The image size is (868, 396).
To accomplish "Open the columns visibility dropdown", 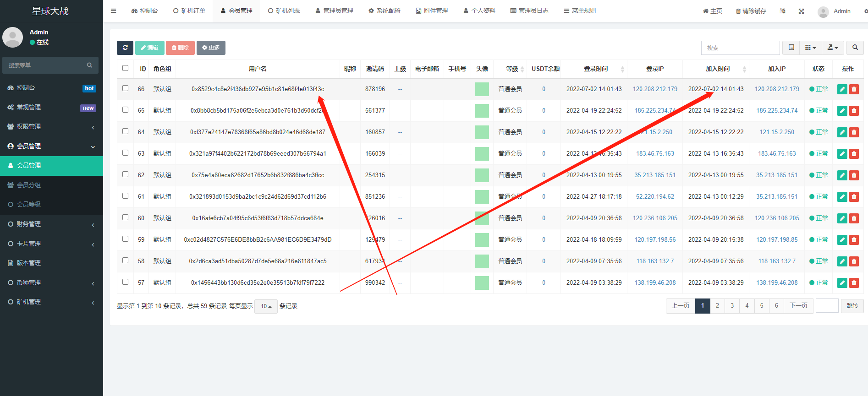I will click(x=811, y=48).
